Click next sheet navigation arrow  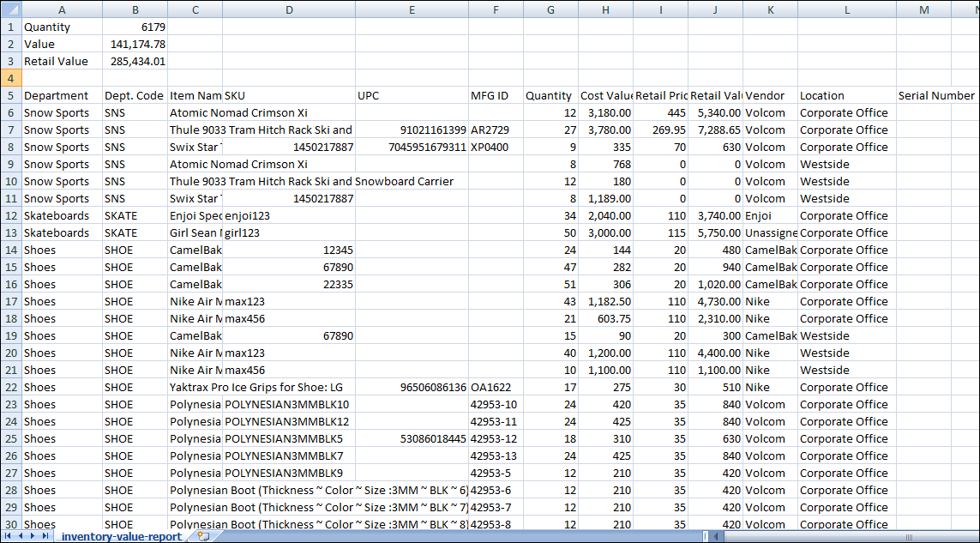pyautogui.click(x=33, y=536)
